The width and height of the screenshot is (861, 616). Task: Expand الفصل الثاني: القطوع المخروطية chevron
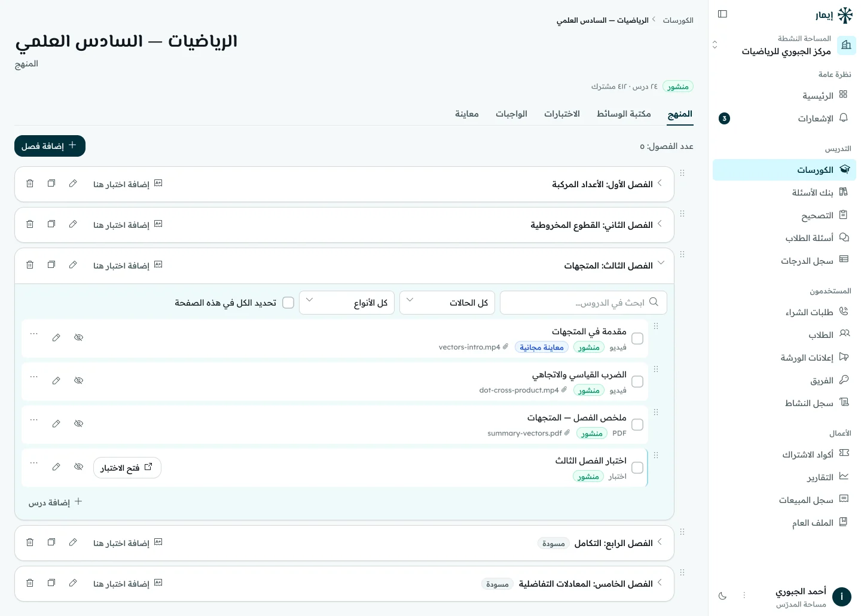(660, 224)
